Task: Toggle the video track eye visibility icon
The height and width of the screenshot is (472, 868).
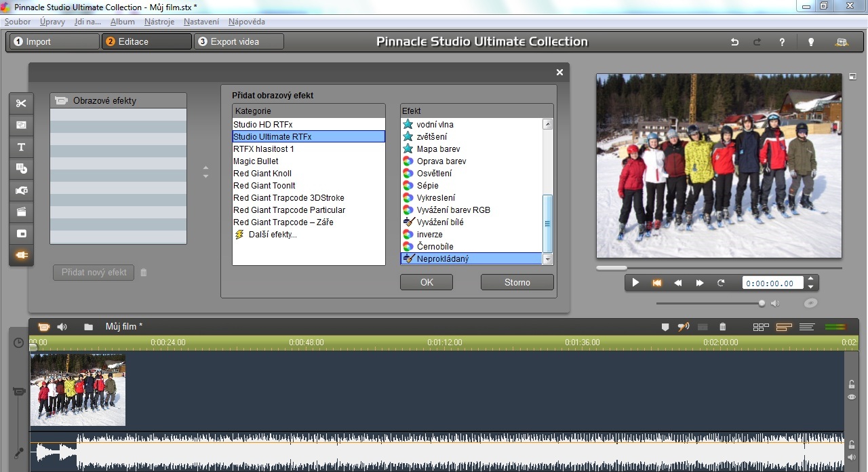Action: point(852,397)
